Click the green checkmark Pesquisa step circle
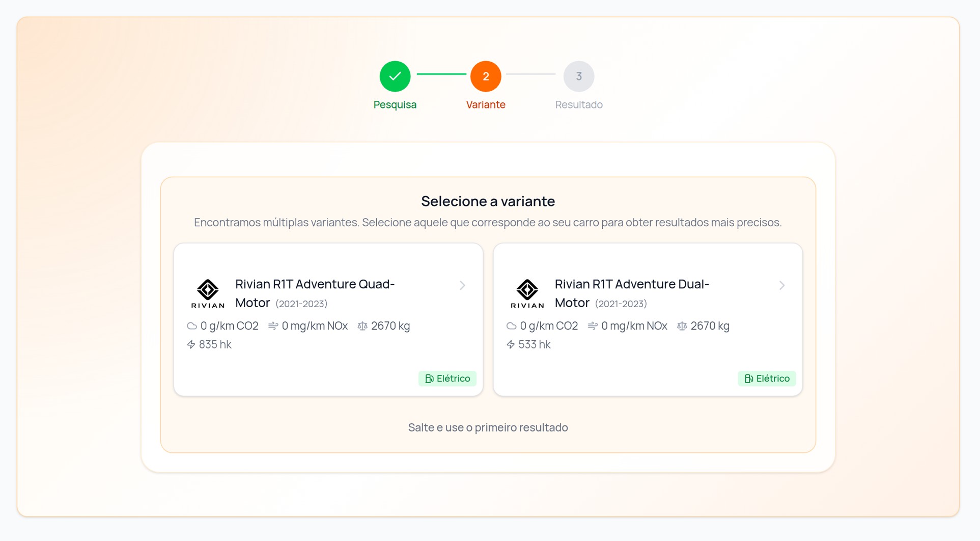 click(395, 76)
